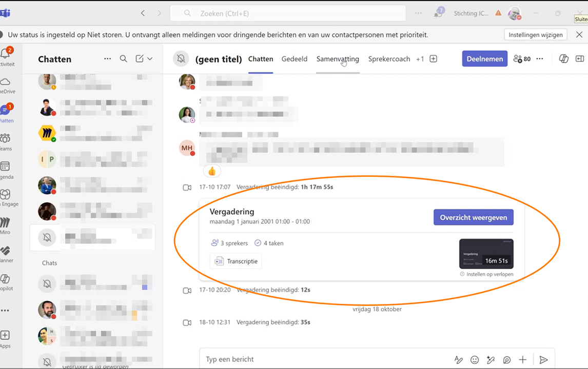Switch to the Gedeeld tab

tap(294, 59)
